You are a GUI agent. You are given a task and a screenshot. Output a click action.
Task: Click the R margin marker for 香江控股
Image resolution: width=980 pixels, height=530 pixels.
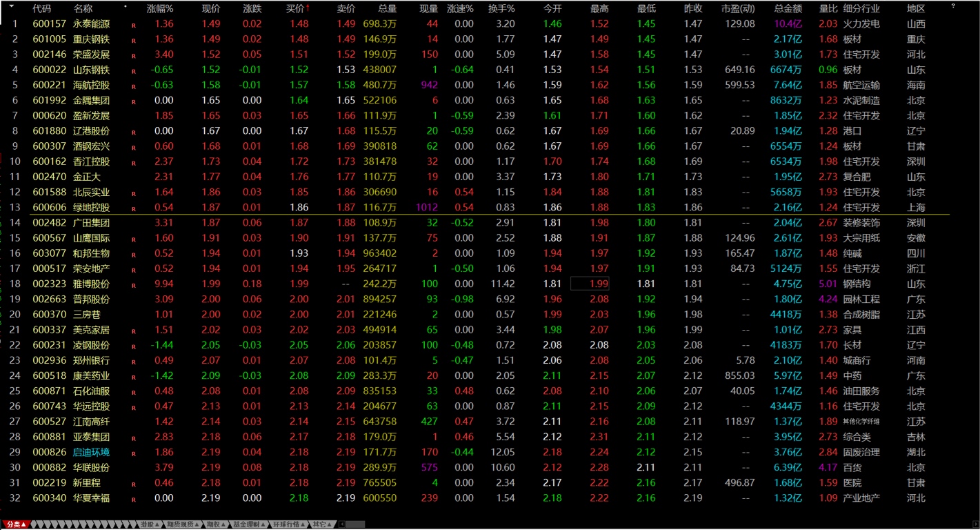[134, 162]
